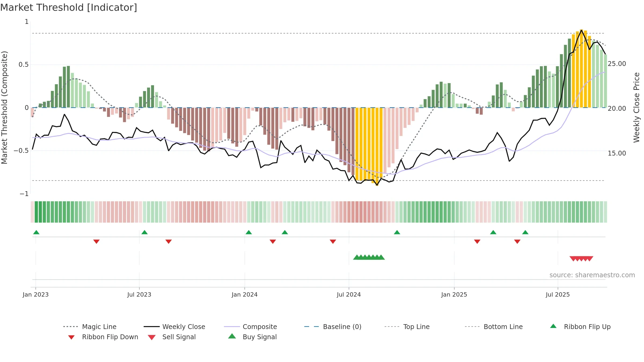Click the Ribbon Flip Down marker near February 2025

click(477, 242)
